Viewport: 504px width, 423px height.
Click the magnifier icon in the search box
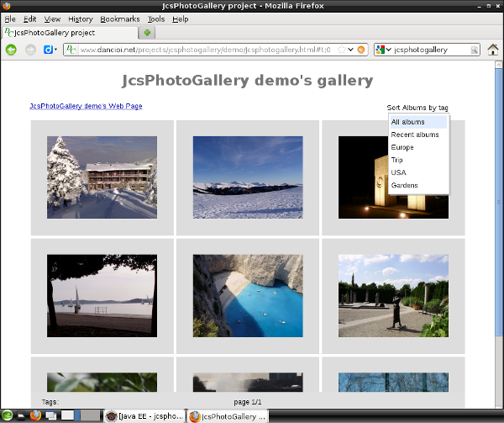tap(474, 50)
